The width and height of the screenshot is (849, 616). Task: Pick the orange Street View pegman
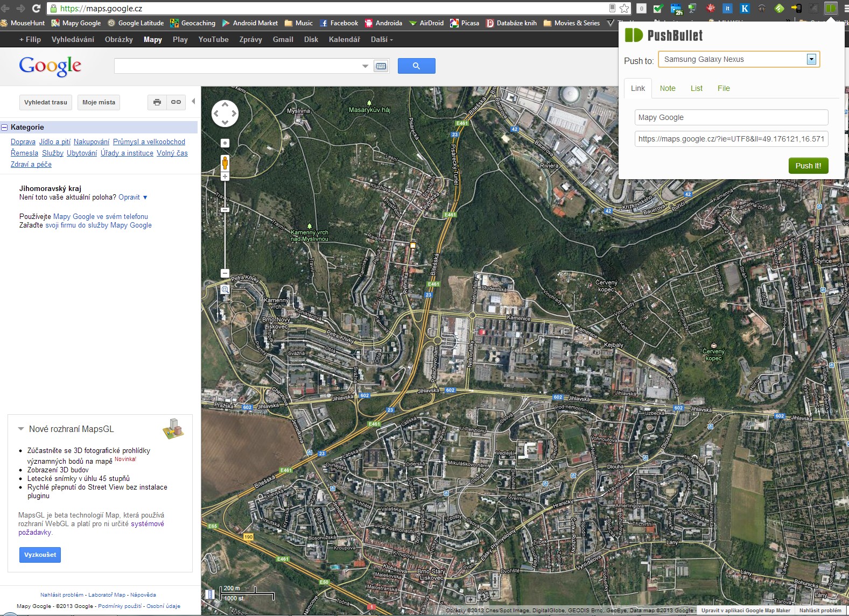pos(225,162)
